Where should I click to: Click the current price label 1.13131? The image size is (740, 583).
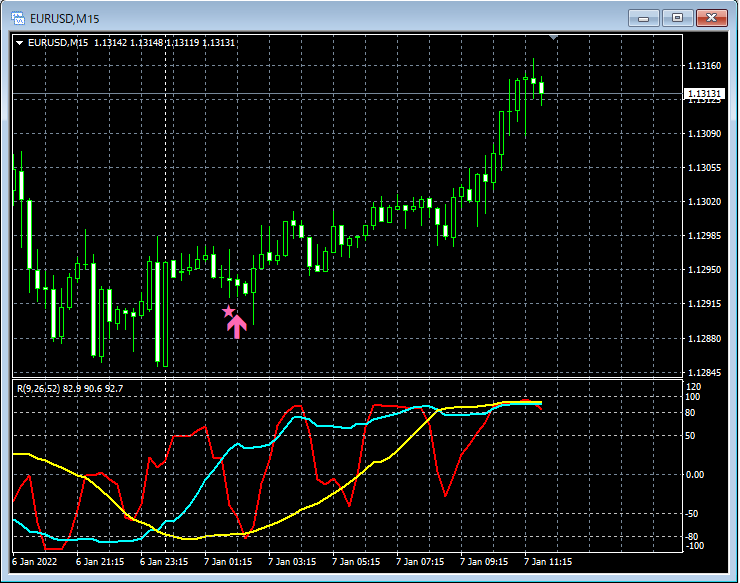(x=704, y=94)
